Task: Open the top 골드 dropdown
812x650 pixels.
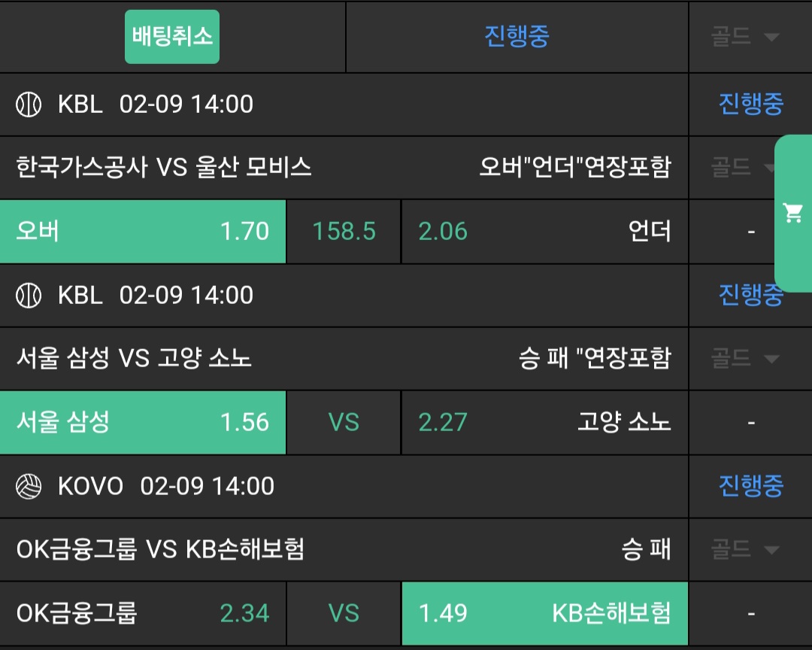Action: (744, 37)
